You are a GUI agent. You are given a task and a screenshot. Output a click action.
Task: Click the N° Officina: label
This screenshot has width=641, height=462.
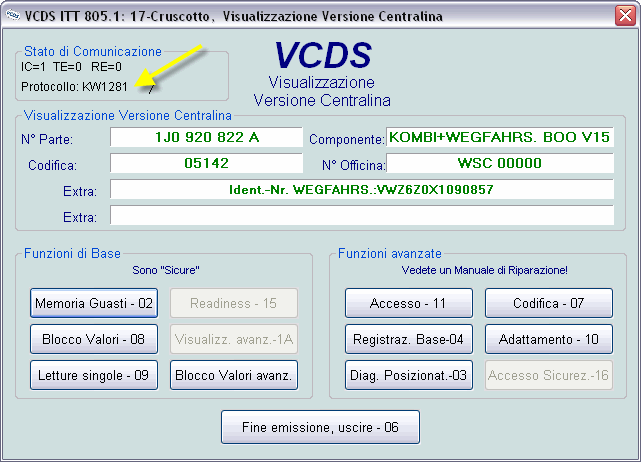[354, 165]
